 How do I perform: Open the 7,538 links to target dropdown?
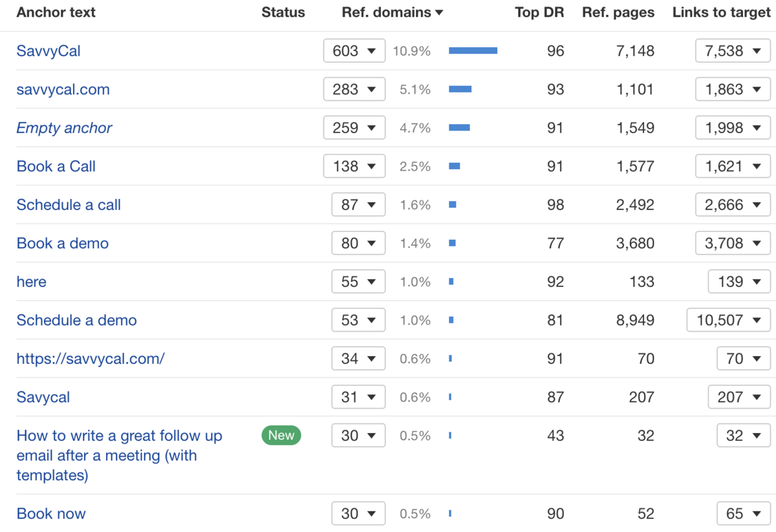733,51
